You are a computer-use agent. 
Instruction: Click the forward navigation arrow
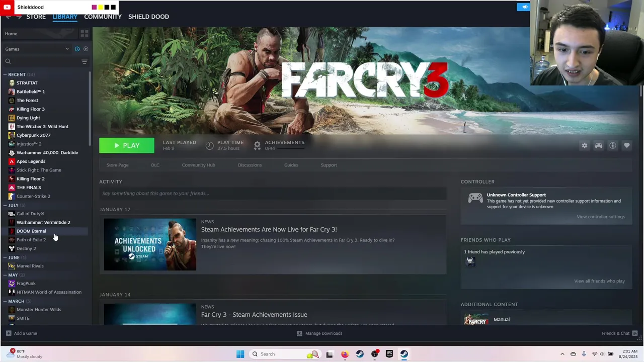19,17
